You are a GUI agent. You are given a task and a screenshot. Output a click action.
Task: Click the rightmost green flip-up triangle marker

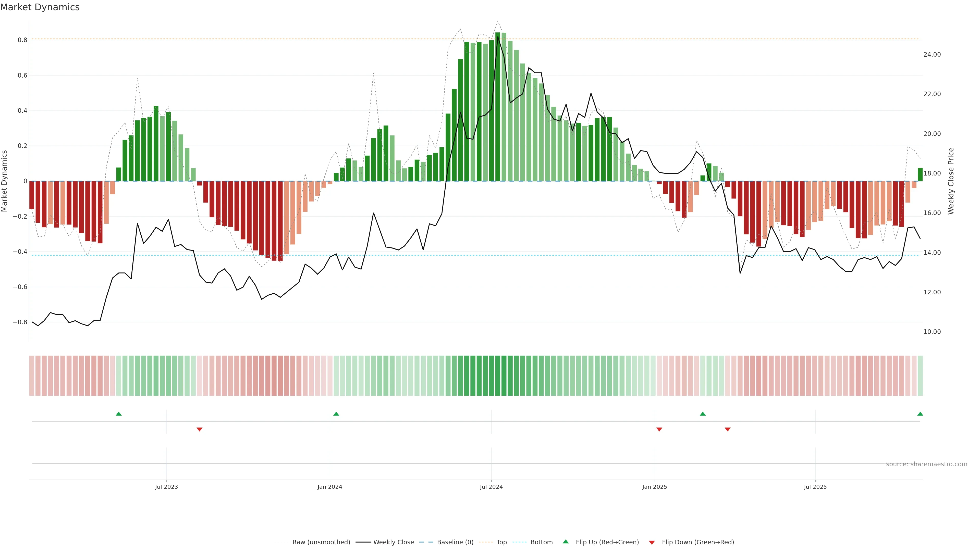(x=920, y=414)
